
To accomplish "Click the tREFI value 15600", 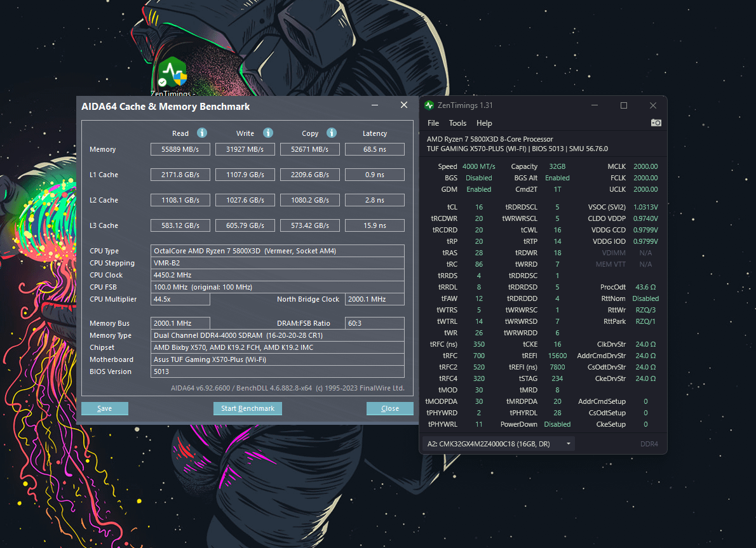I will pyautogui.click(x=557, y=356).
